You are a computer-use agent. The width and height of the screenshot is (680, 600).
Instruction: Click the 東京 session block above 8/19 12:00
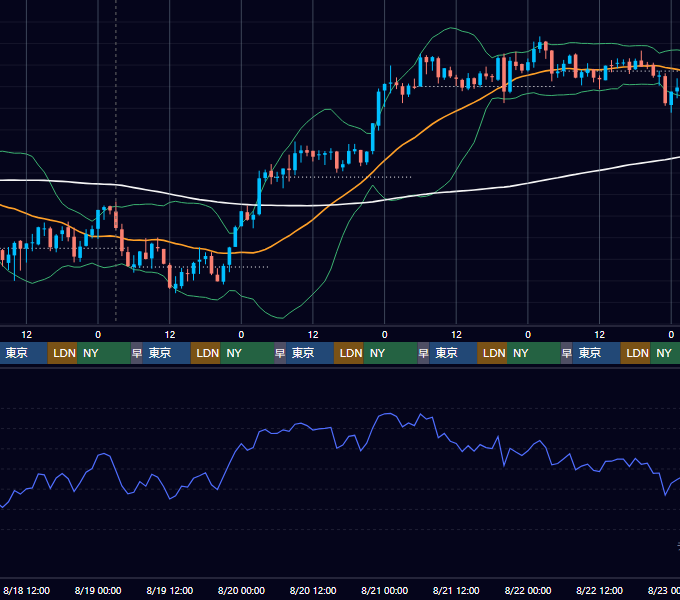(x=167, y=353)
